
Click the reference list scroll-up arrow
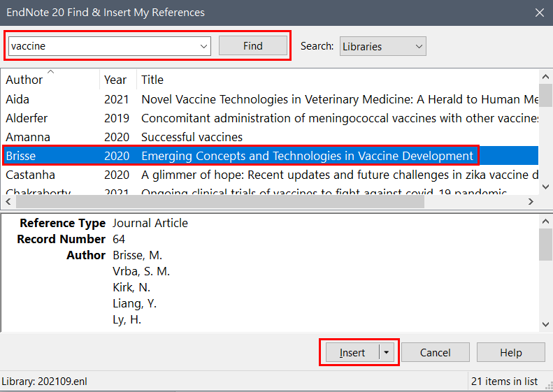pyautogui.click(x=545, y=77)
